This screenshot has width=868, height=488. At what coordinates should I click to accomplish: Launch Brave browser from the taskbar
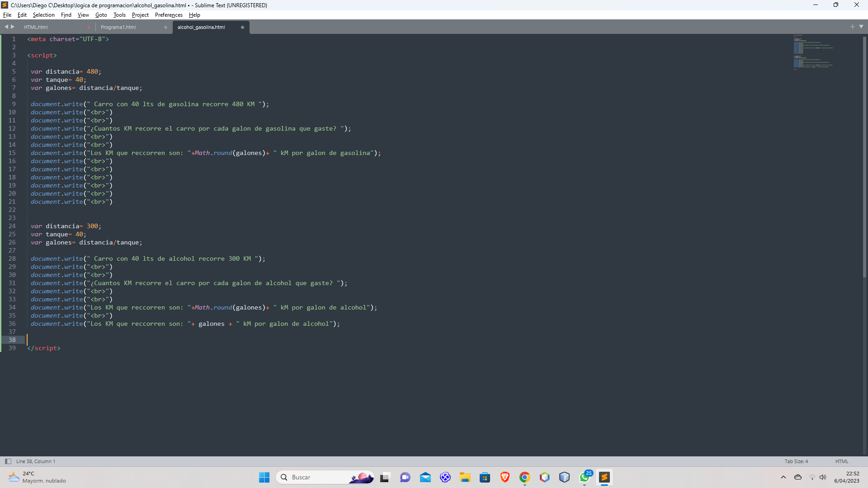pos(505,477)
